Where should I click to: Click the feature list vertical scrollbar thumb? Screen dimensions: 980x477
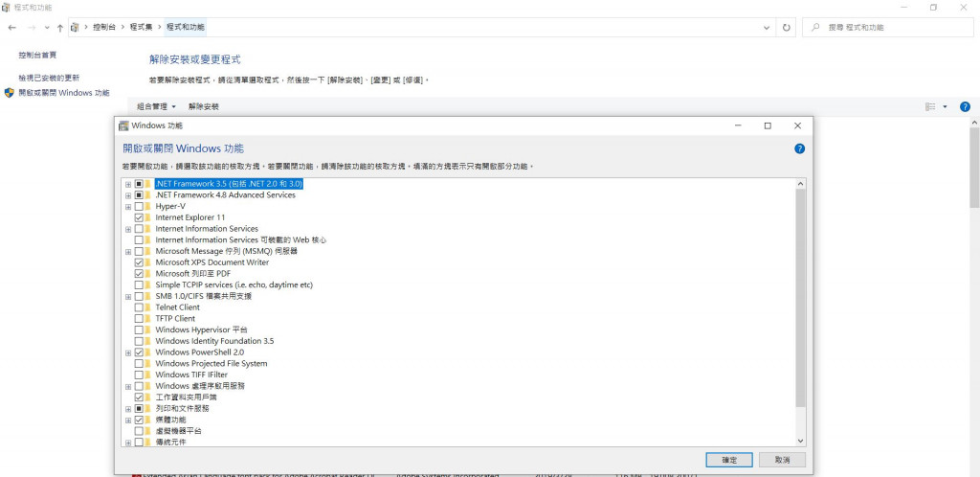tap(801, 298)
